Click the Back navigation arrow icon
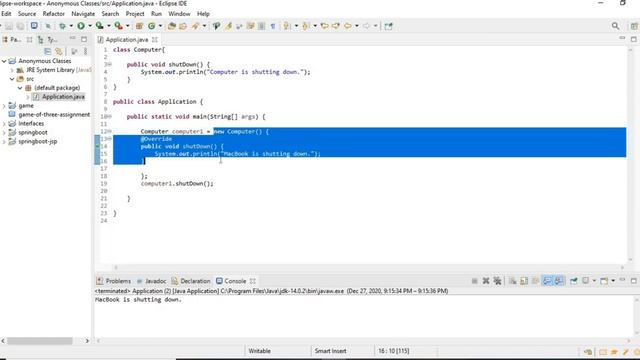 [347, 26]
